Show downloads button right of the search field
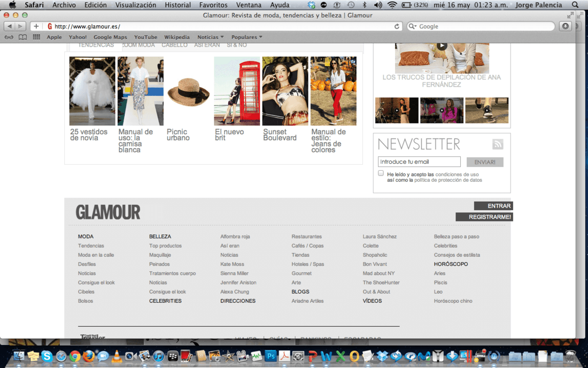The height and width of the screenshot is (368, 588). point(565,26)
